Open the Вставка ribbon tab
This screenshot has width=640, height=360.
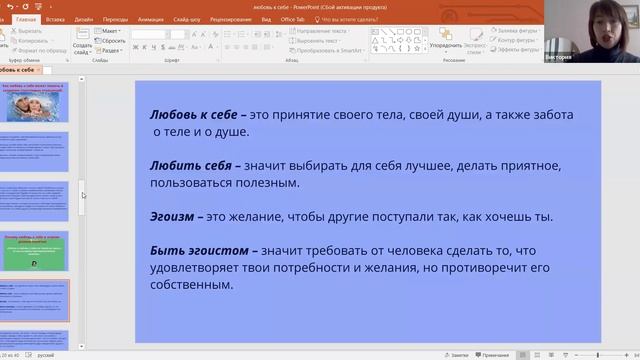pos(55,19)
